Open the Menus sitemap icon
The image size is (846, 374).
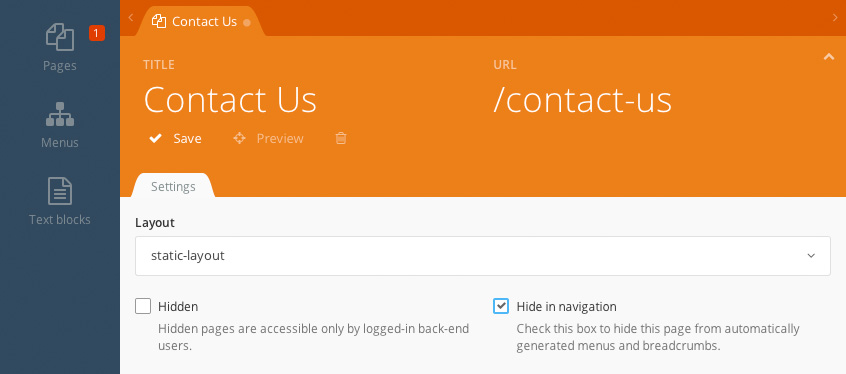(60, 114)
